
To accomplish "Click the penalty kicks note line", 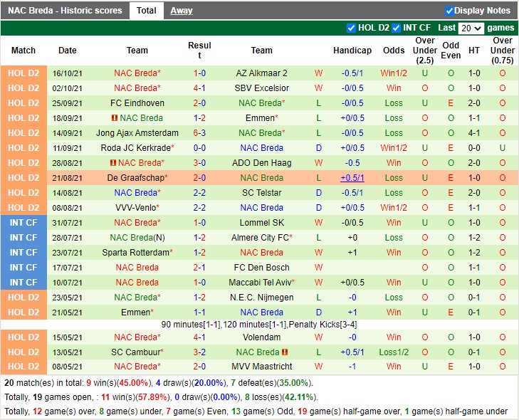I will click(259, 325).
